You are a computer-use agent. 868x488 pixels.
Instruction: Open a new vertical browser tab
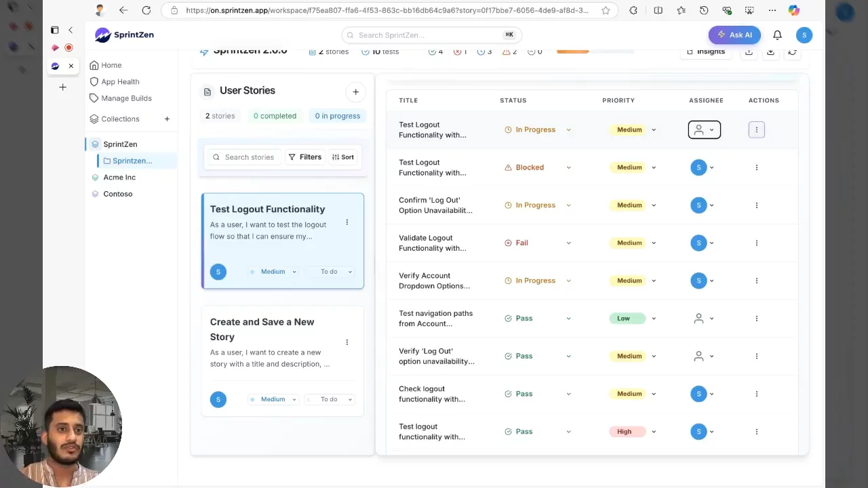click(62, 87)
